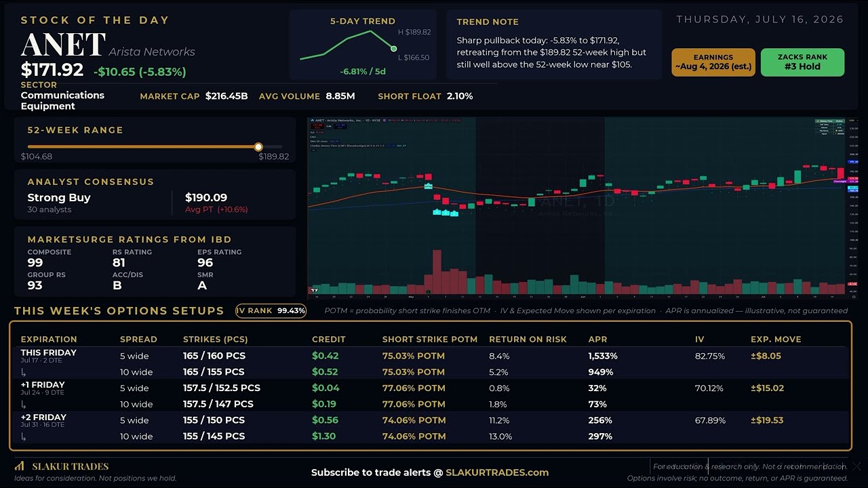
Task: Click the Acc/Dis grade B
Action: (x=117, y=285)
